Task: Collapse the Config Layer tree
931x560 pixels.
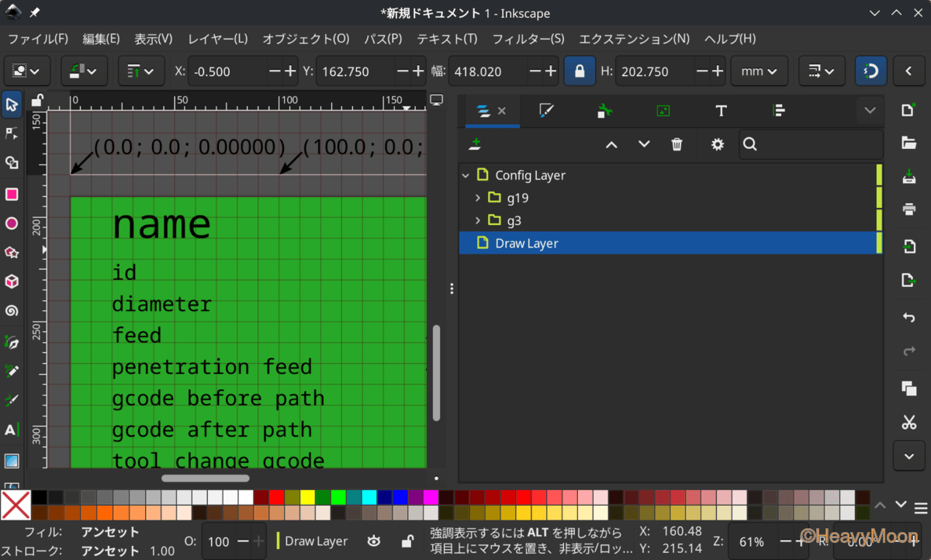Action: pos(465,175)
